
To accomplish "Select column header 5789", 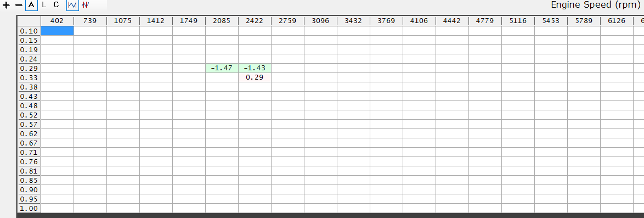I will [584, 21].
